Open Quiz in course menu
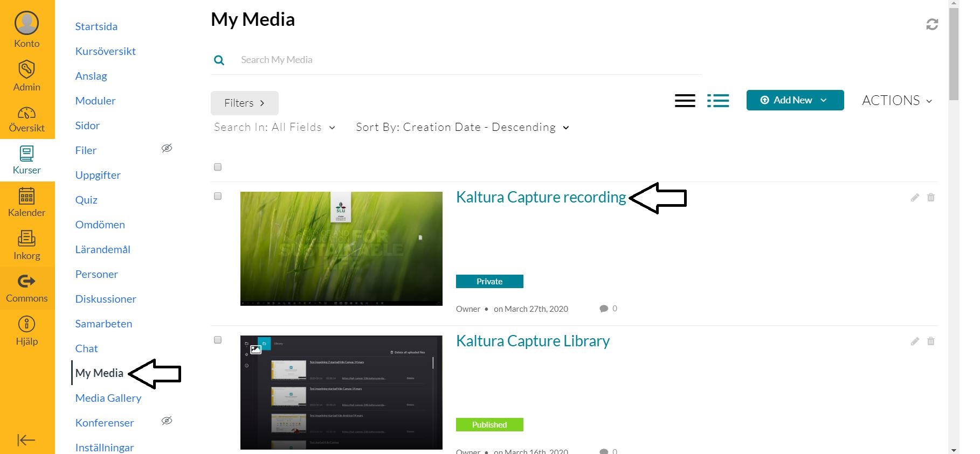The height and width of the screenshot is (454, 980). click(x=86, y=200)
